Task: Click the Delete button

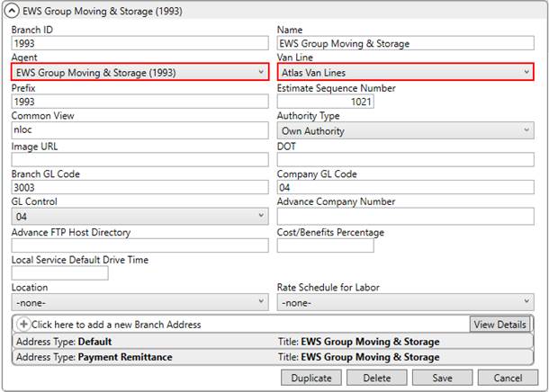Action: [376, 378]
